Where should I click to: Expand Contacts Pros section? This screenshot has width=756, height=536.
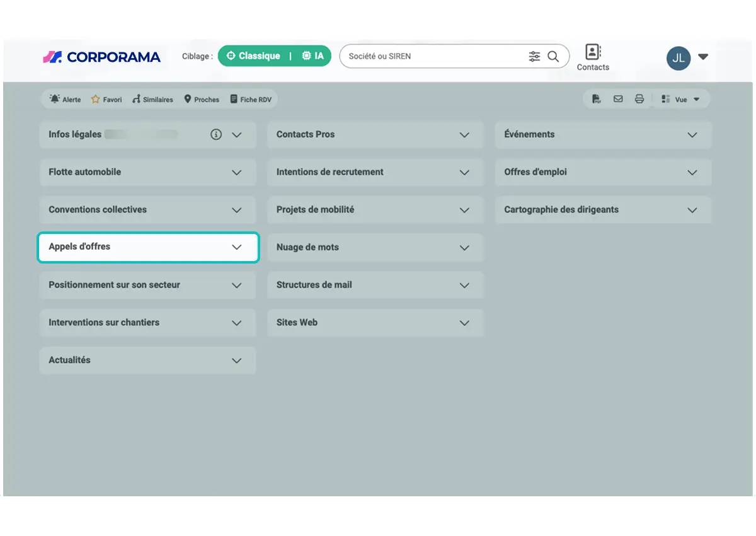tap(375, 134)
